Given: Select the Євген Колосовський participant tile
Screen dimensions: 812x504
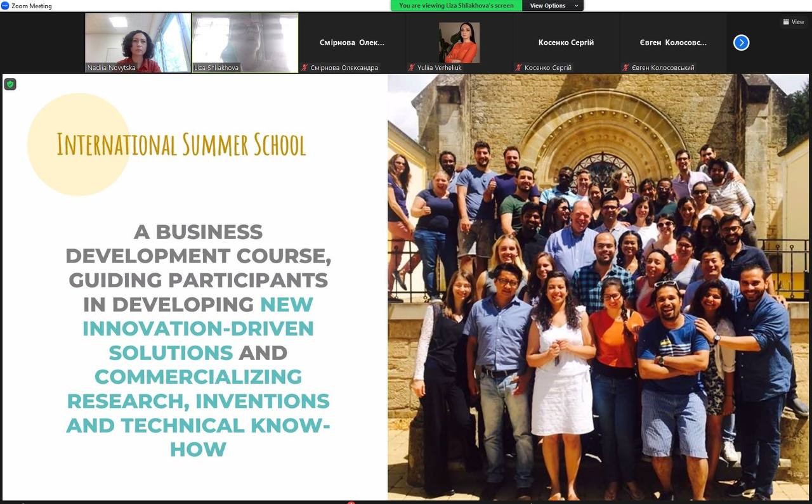Looking at the screenshot, I should (673, 42).
